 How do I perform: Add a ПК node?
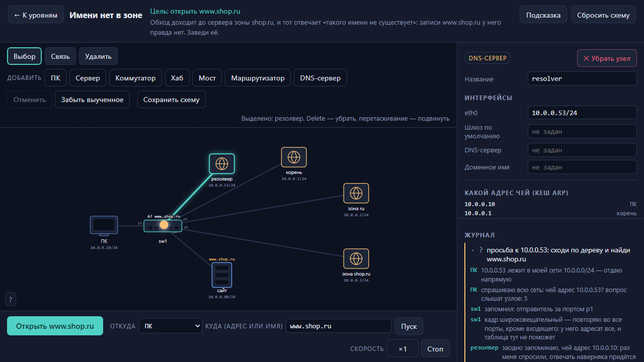point(55,78)
